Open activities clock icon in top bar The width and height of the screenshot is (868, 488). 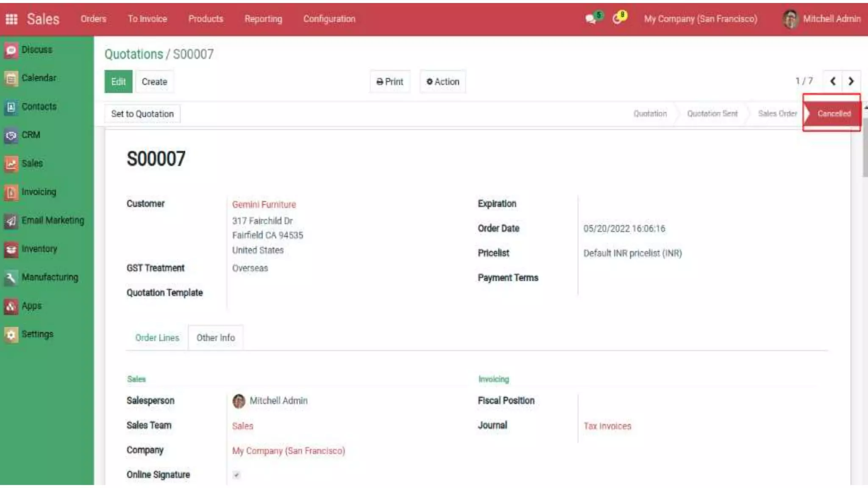point(618,19)
